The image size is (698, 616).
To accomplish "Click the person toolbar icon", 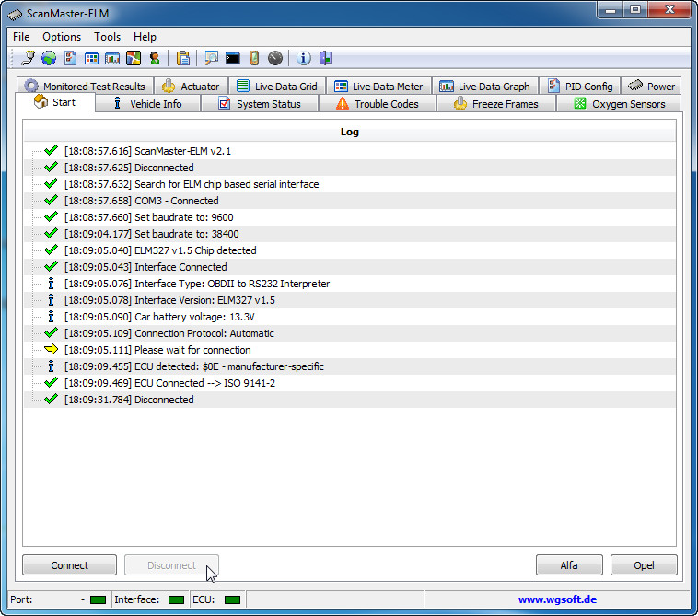I will [155, 58].
